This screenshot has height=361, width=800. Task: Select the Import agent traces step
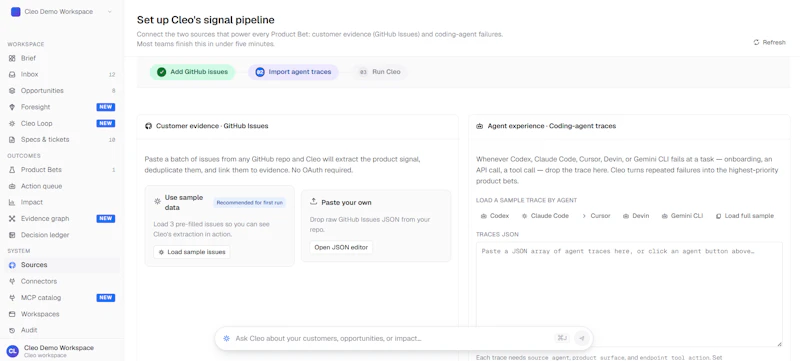pos(293,72)
